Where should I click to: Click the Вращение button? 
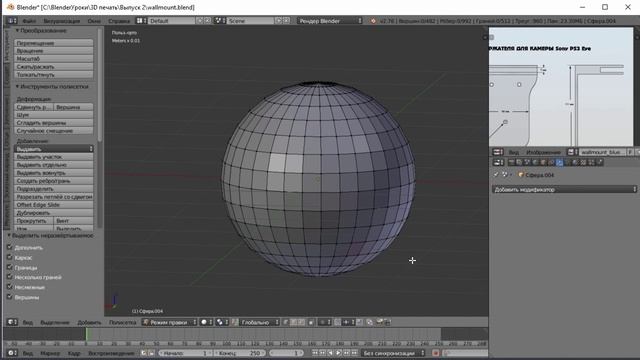click(53, 51)
